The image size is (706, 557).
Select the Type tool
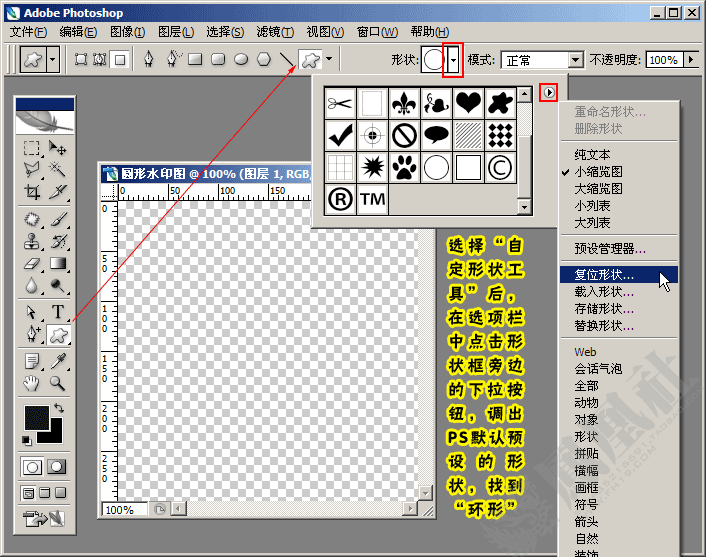pos(58,312)
